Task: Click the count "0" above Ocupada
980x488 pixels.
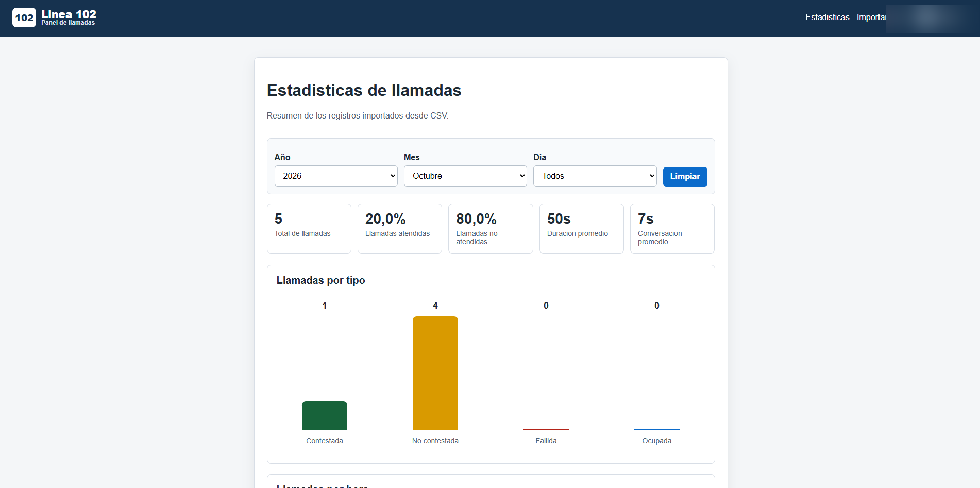Action: (657, 306)
